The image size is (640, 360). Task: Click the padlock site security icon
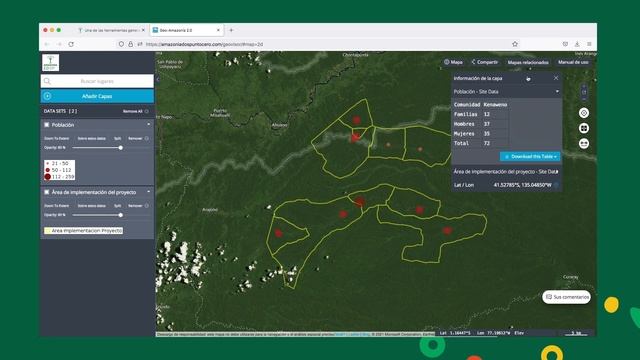tap(131, 44)
